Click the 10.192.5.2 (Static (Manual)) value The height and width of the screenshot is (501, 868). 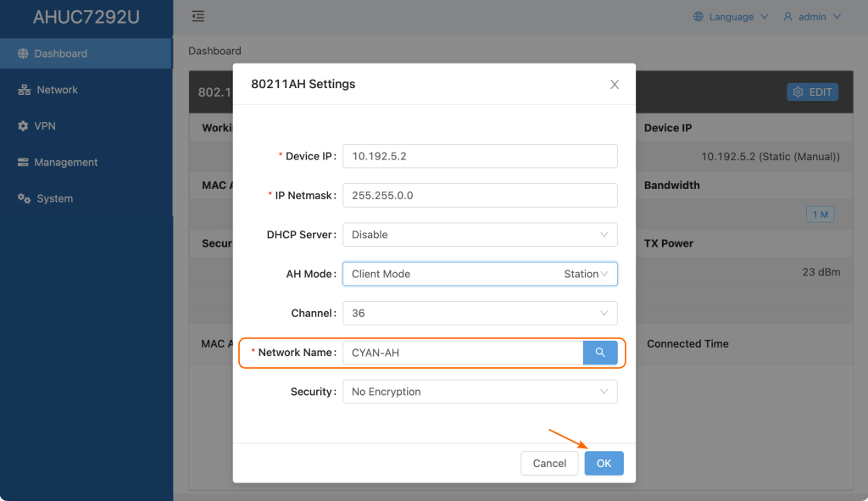click(x=770, y=157)
